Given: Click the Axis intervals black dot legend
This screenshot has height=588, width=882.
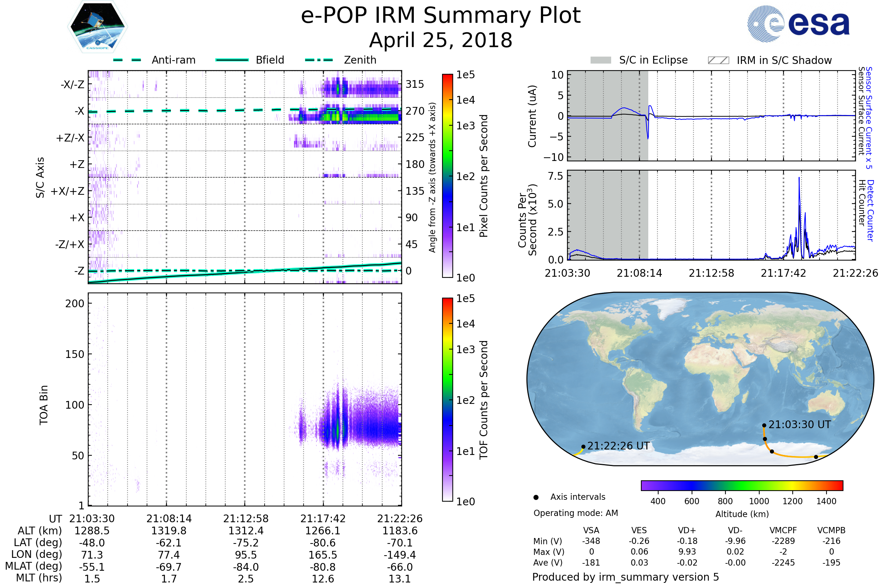Looking at the screenshot, I should click(x=536, y=497).
